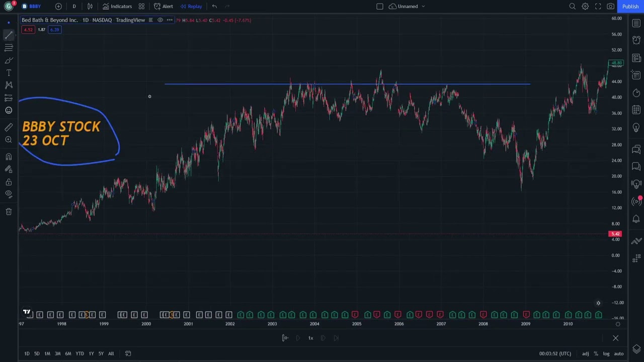Screen dimensions: 644x362
Task: Hide all drawings with eye tool
Action: [x=9, y=195]
